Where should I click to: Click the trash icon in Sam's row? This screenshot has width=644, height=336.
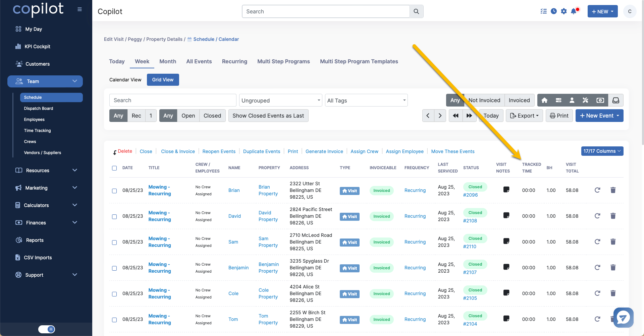(613, 242)
